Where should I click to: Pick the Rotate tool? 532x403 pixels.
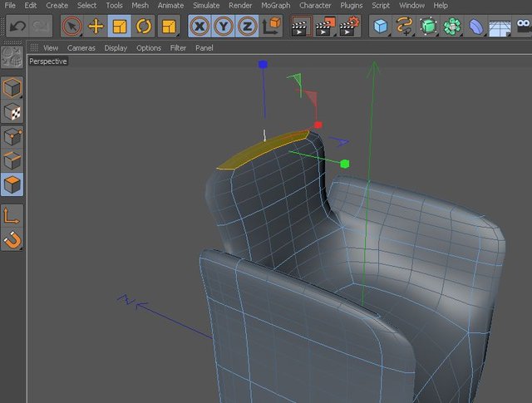coord(144,26)
